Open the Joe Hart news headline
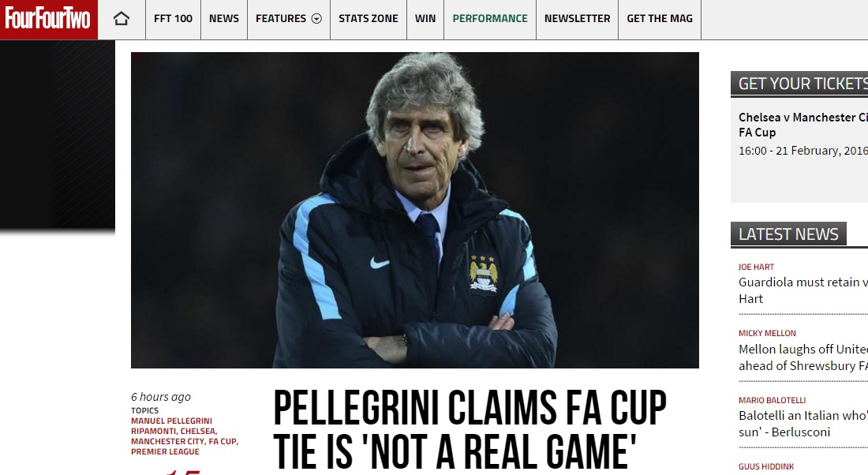Image resolution: width=868 pixels, height=475 pixels. coord(803,290)
